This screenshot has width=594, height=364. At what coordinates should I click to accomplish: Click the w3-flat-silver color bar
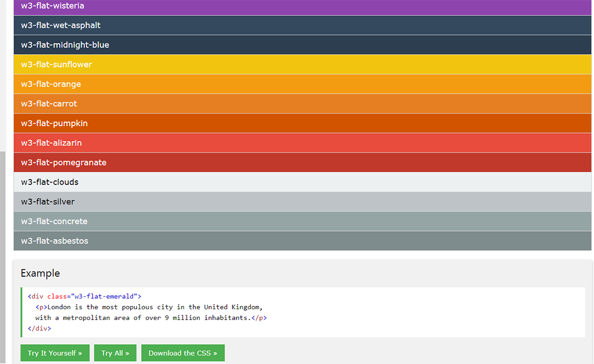click(302, 201)
